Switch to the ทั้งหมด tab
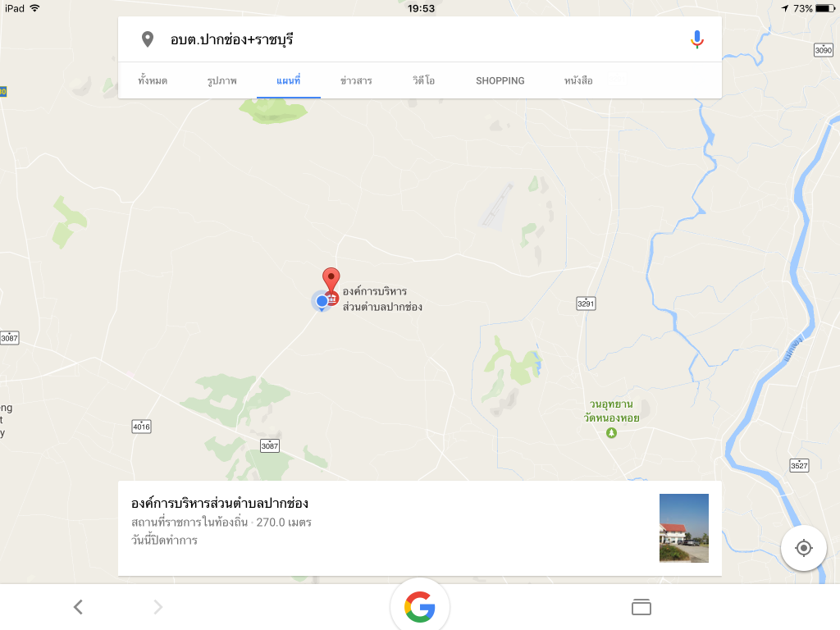This screenshot has height=630, width=840. (x=153, y=81)
